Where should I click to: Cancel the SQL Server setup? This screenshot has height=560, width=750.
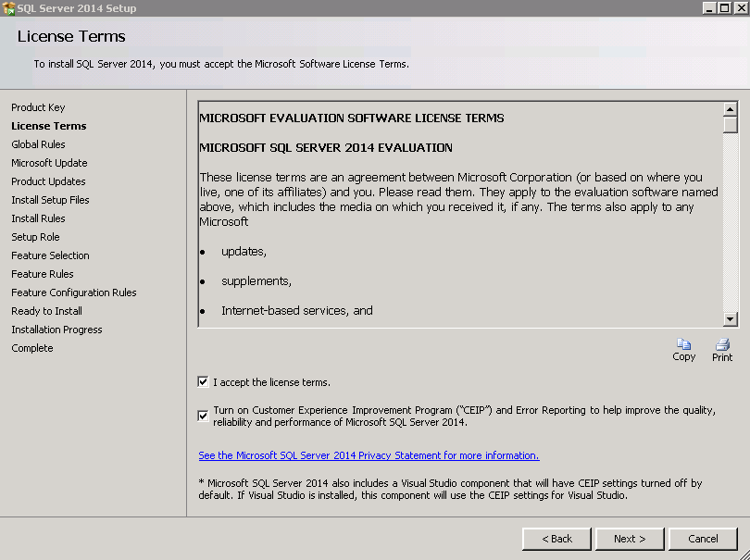[x=703, y=539]
